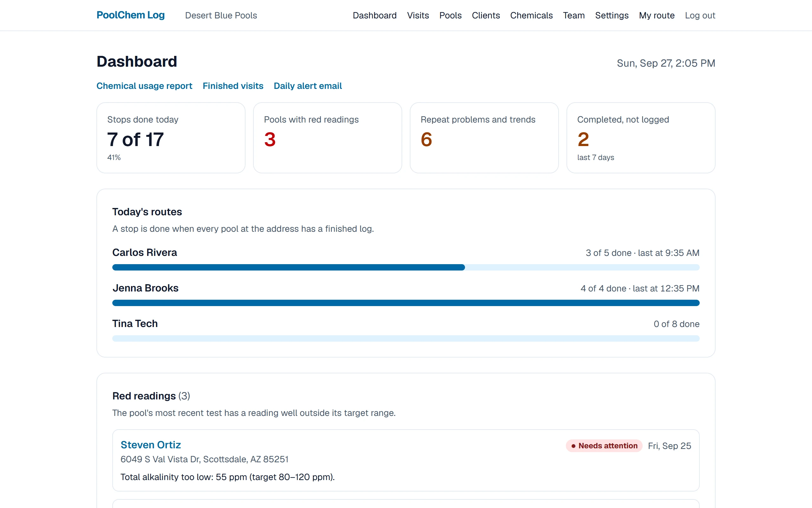Click the Stops done today card
The image size is (812, 508).
coord(171,138)
